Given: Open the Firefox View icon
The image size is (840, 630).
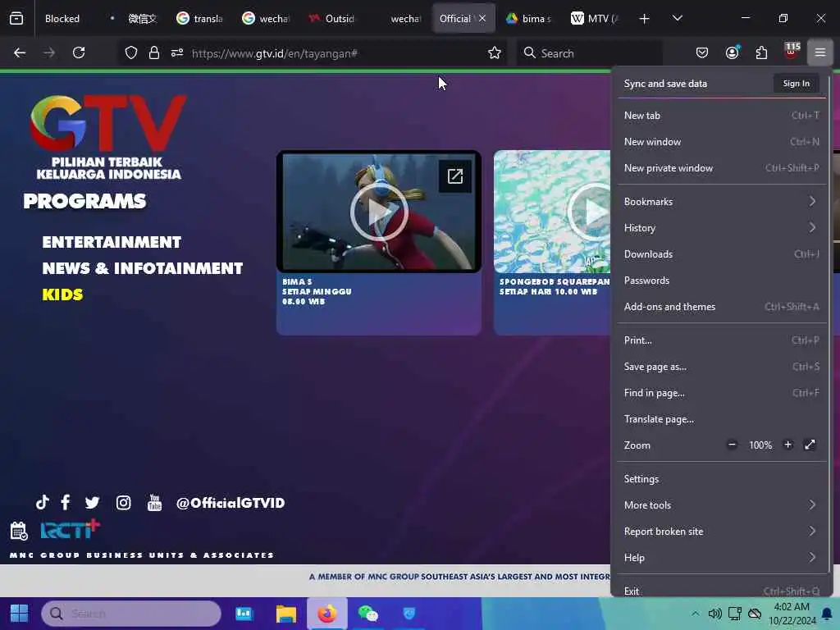Looking at the screenshot, I should pos(16,19).
